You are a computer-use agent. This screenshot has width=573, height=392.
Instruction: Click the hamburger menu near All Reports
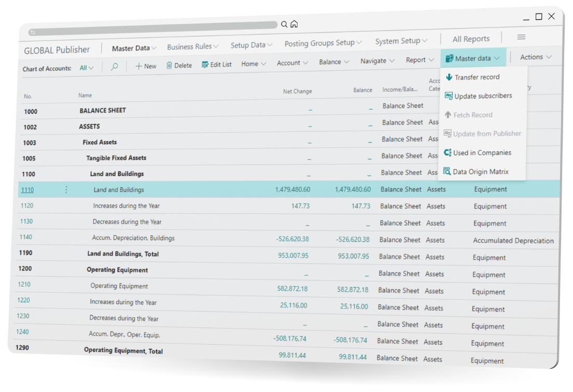(x=521, y=37)
